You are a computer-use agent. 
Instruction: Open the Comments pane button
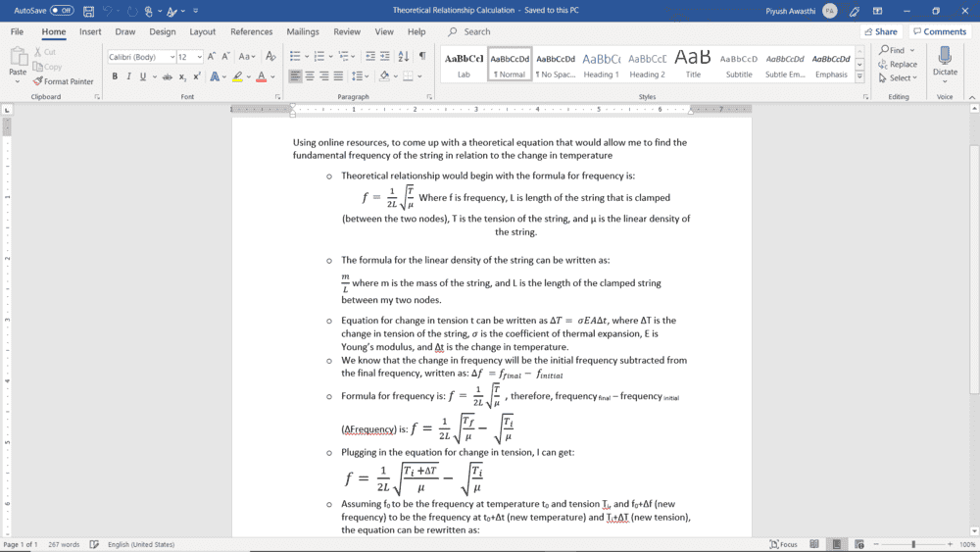[939, 31]
